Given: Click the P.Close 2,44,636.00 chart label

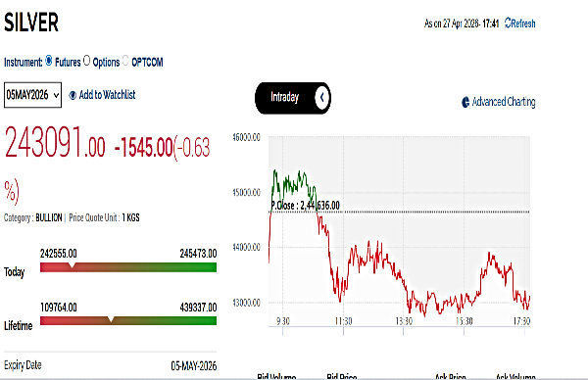Looking at the screenshot, I should [x=305, y=205].
